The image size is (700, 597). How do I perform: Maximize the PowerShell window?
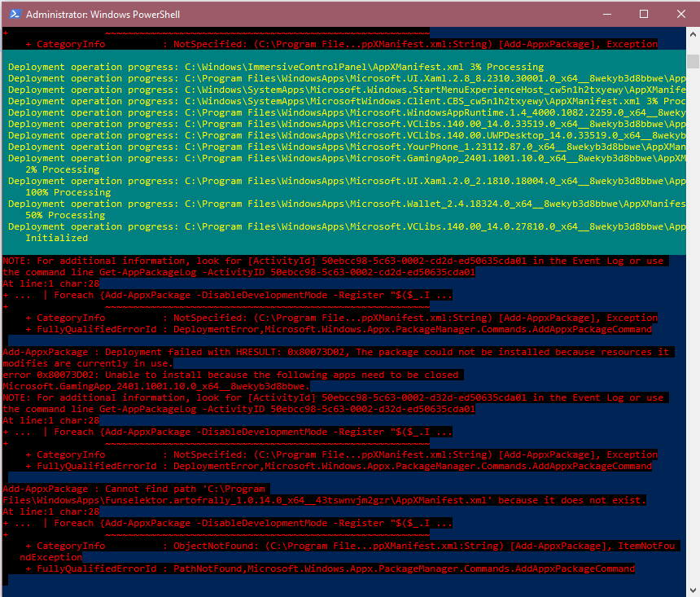(643, 14)
